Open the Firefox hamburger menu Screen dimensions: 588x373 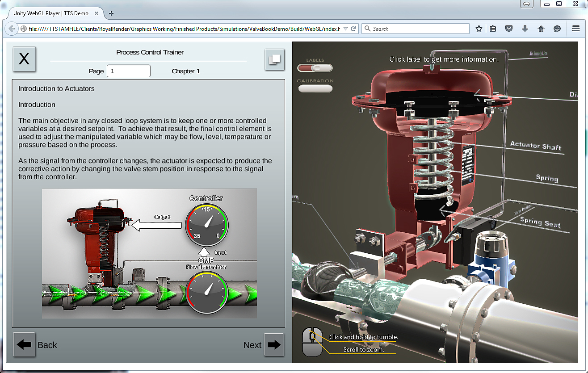[577, 28]
